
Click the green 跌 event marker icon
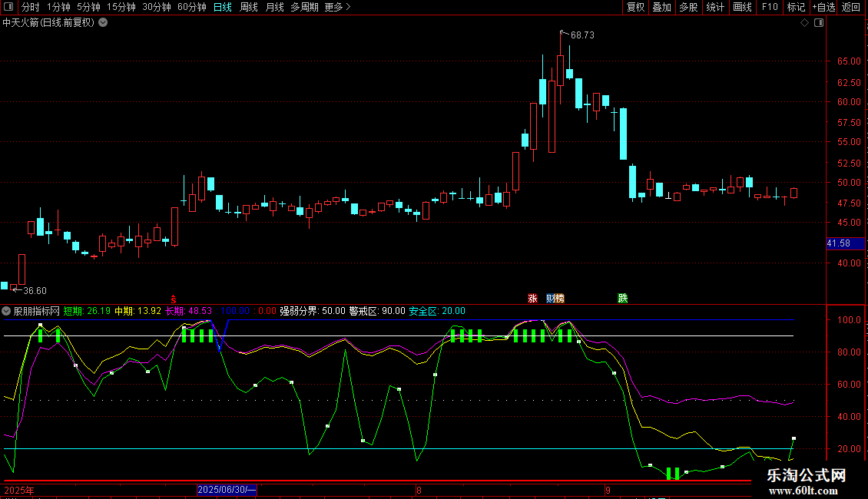pos(622,298)
